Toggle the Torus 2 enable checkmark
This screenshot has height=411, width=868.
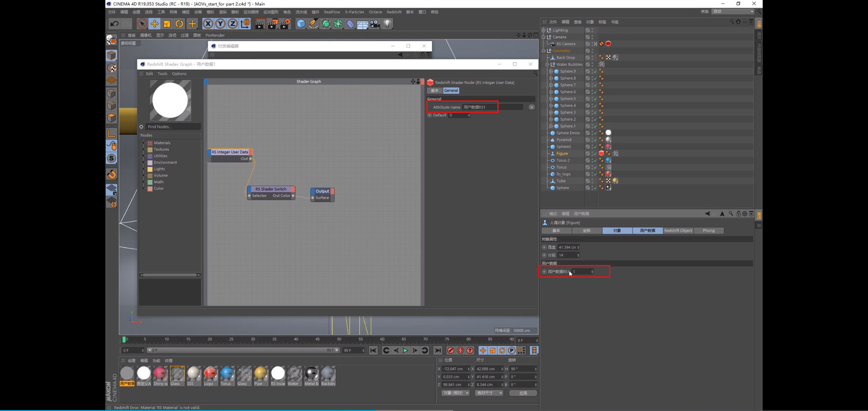(595, 161)
